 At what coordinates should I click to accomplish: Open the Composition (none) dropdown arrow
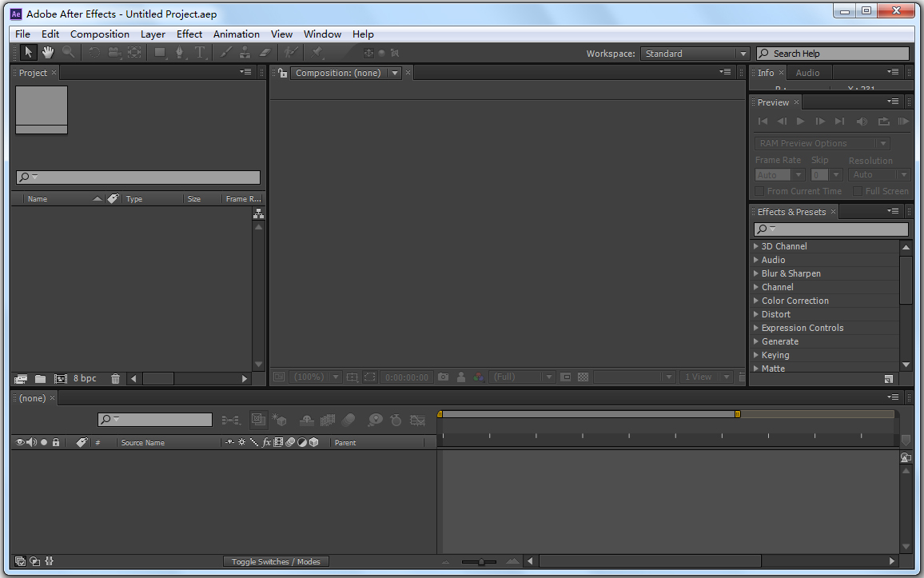point(394,73)
